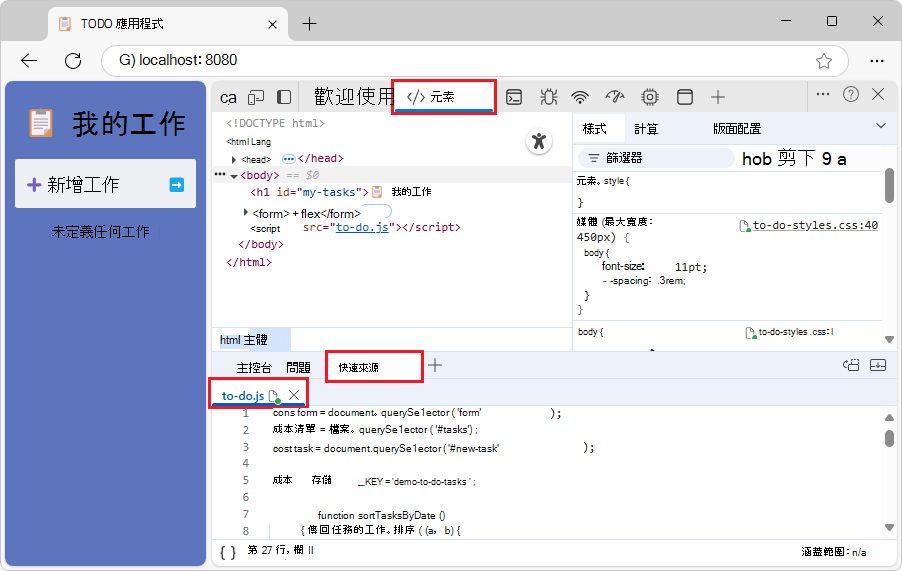Close the DevTools panel
Image resolution: width=902 pixels, height=571 pixels.
click(x=878, y=94)
